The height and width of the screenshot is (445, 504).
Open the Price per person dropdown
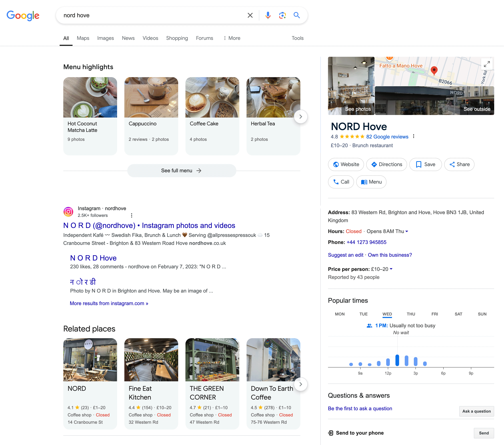(x=392, y=269)
